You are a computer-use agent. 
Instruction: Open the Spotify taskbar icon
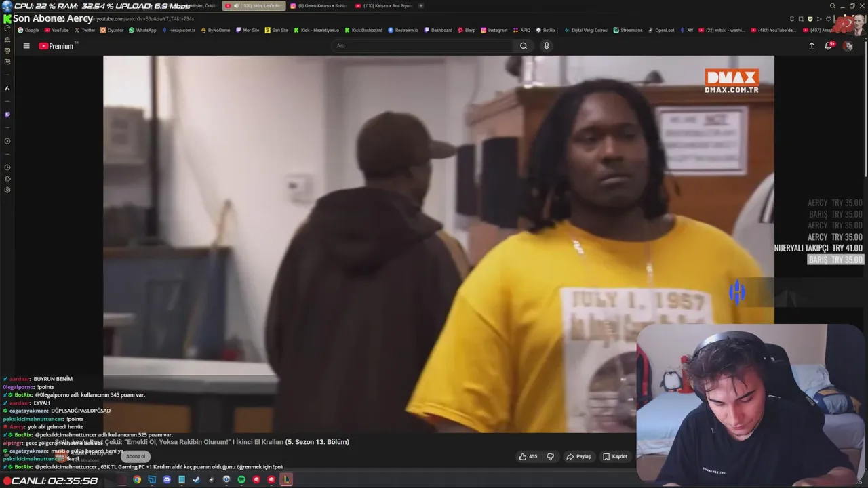pos(241,480)
